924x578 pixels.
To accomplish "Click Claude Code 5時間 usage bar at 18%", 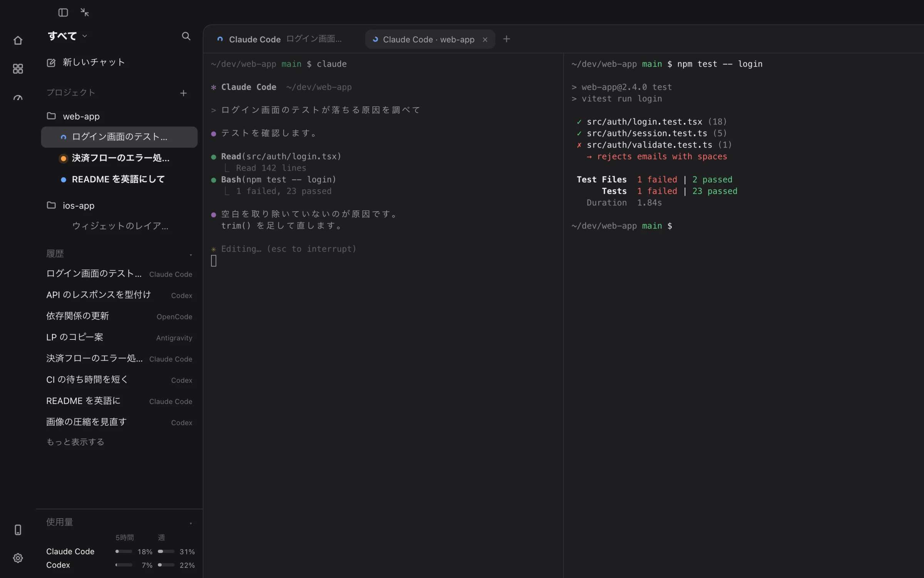I will click(124, 551).
